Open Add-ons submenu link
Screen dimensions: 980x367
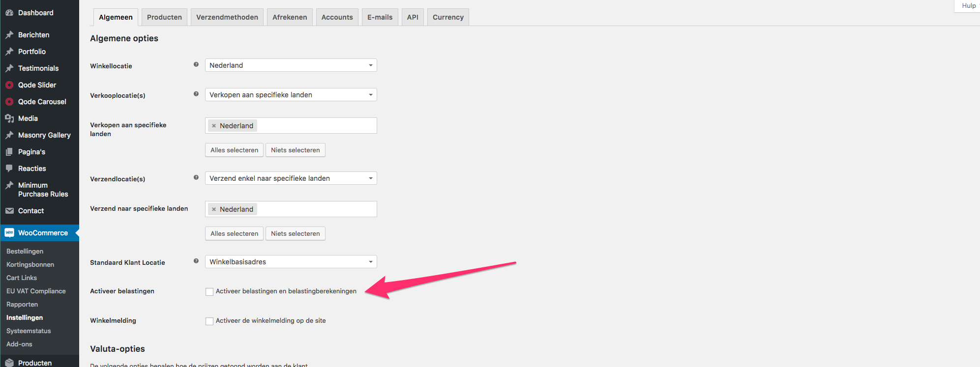[19, 344]
